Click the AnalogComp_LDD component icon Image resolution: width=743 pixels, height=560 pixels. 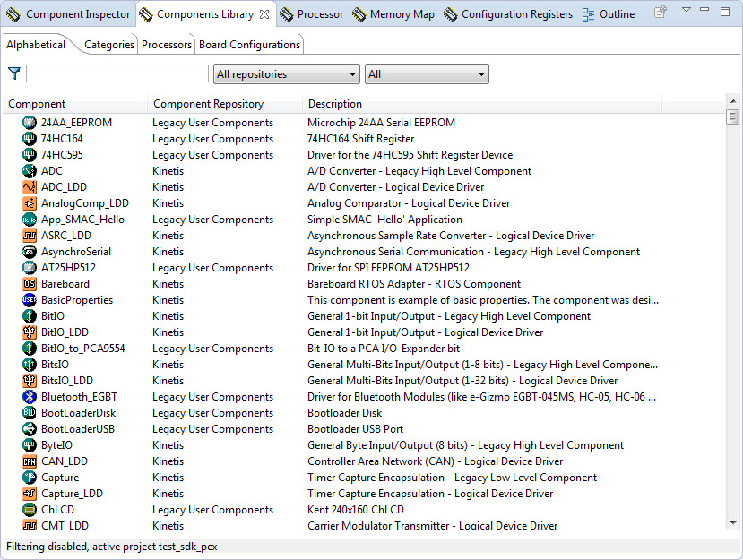point(29,203)
